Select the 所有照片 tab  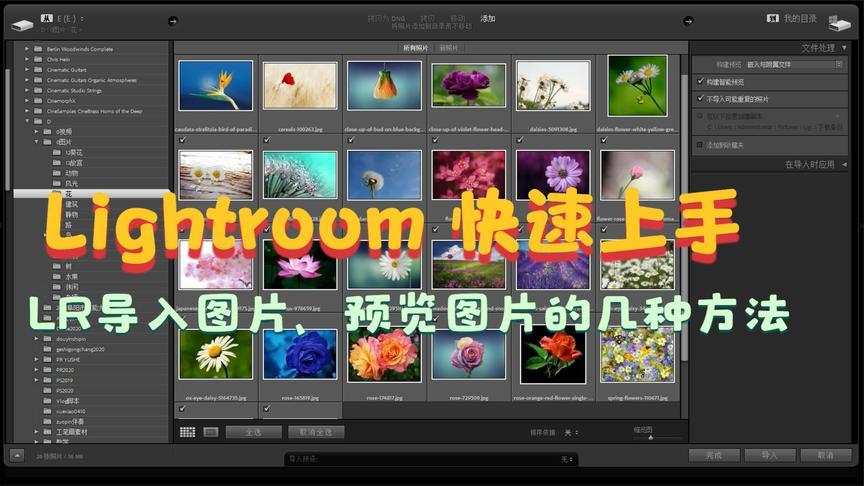point(415,48)
